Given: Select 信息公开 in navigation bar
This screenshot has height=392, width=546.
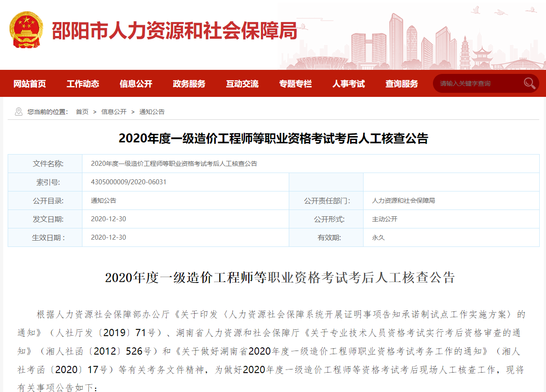Looking at the screenshot, I should pos(136,84).
